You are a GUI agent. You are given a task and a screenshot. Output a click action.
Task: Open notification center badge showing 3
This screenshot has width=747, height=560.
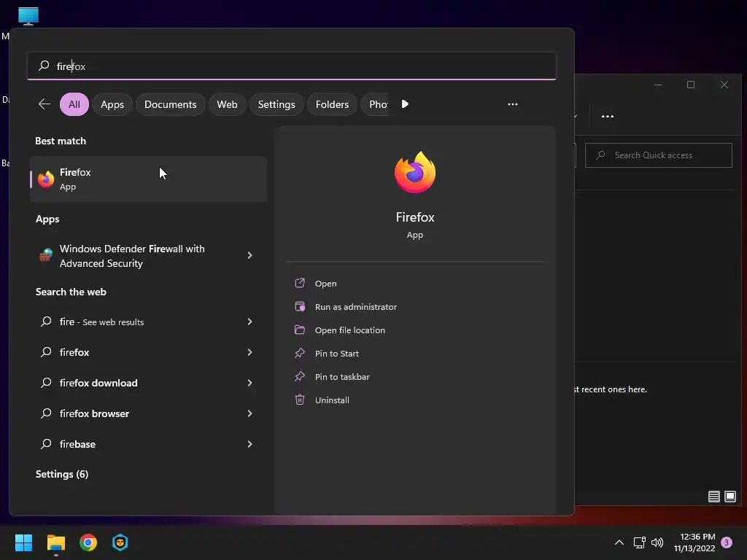point(727,542)
